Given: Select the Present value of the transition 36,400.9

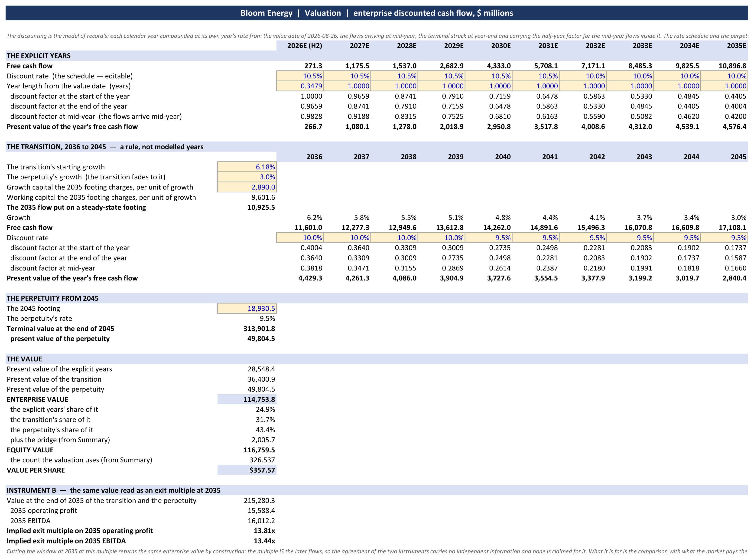Looking at the screenshot, I should pos(261,379).
